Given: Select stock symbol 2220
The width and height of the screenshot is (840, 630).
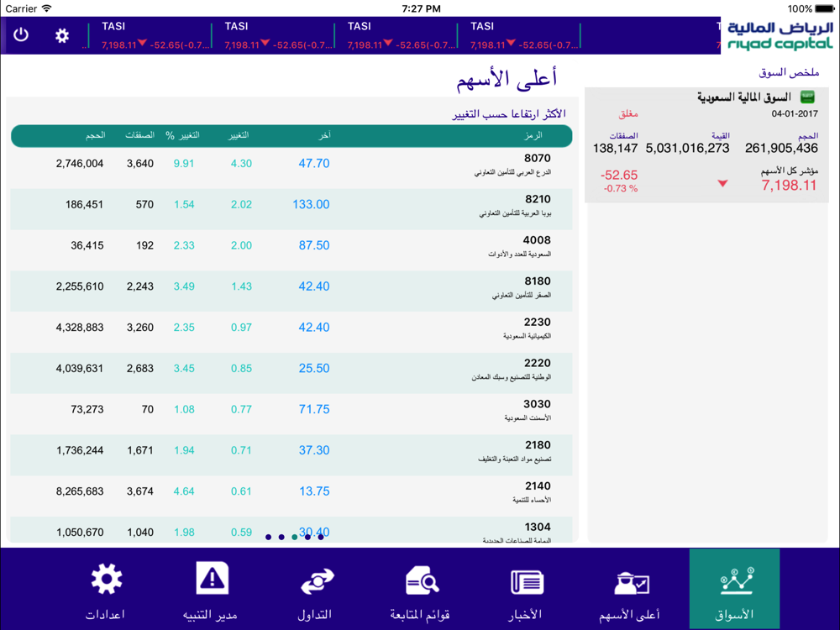Looking at the screenshot, I should (538, 363).
